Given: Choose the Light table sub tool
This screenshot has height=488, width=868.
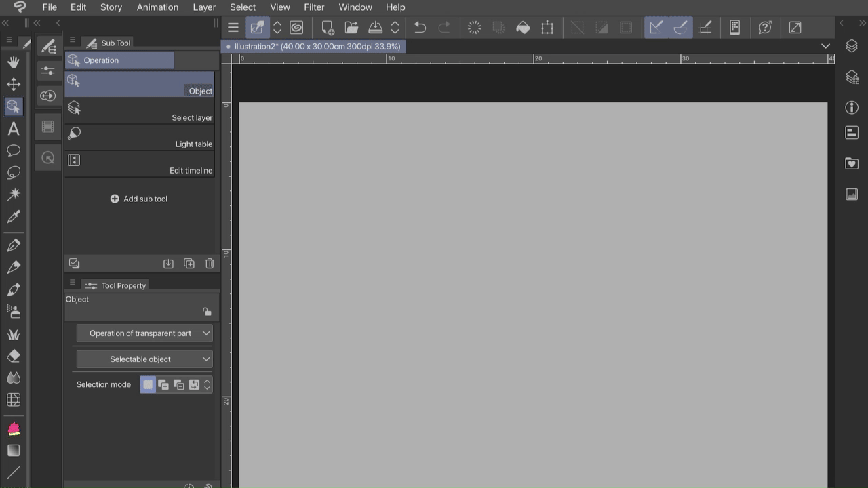Looking at the screenshot, I should pos(140,138).
